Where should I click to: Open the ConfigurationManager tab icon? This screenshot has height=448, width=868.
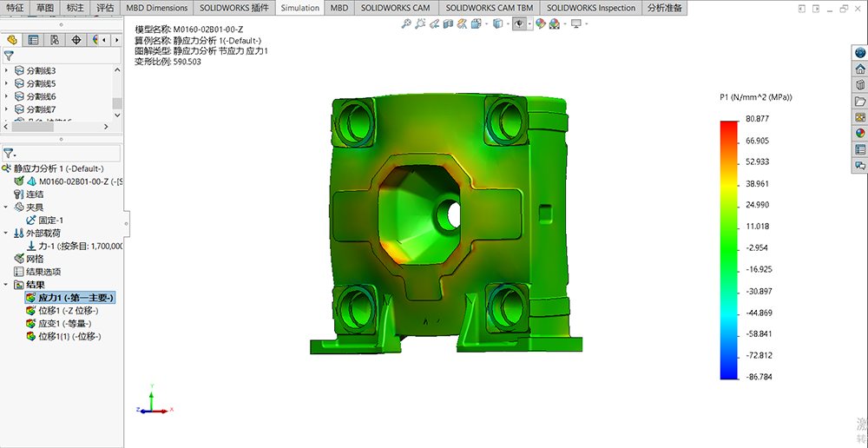pyautogui.click(x=54, y=40)
